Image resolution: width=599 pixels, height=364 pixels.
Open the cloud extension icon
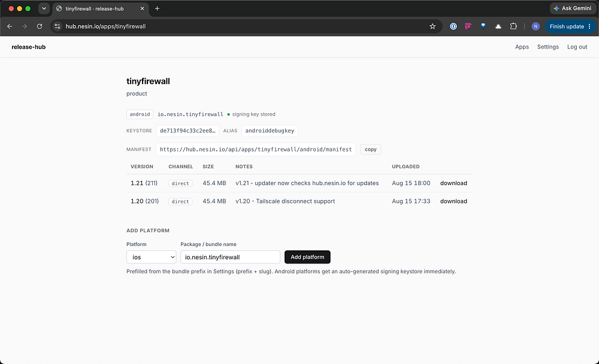(498, 26)
